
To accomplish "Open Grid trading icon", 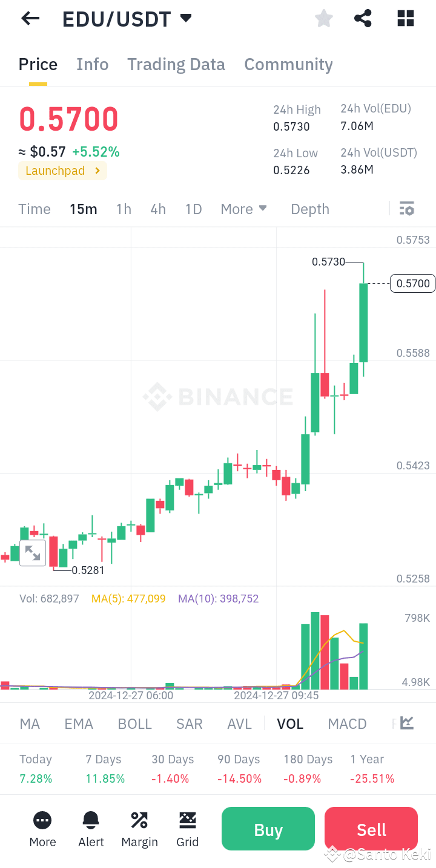I will point(187,820).
